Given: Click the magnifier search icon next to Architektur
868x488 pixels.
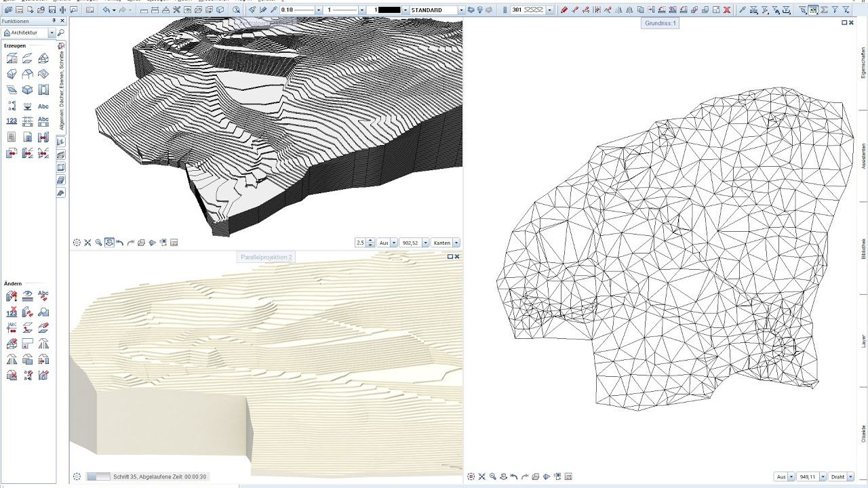Looking at the screenshot, I should 61,33.
